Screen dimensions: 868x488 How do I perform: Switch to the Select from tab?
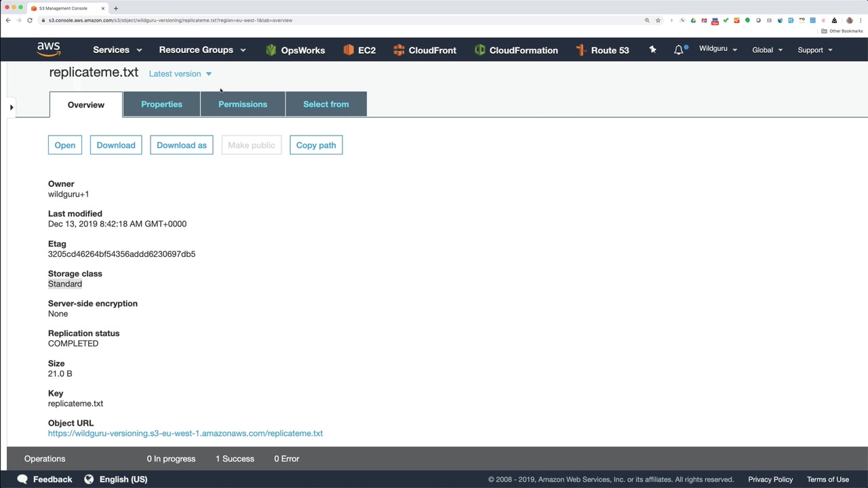[x=326, y=104]
